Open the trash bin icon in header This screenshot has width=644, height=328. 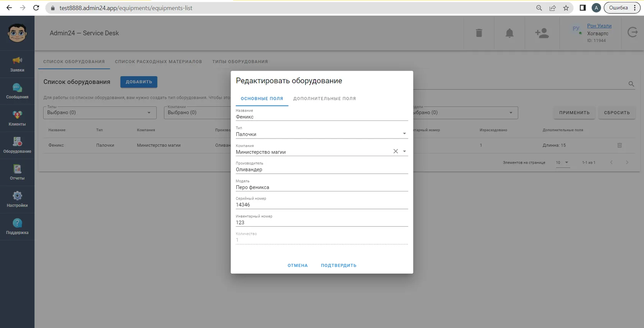(479, 33)
